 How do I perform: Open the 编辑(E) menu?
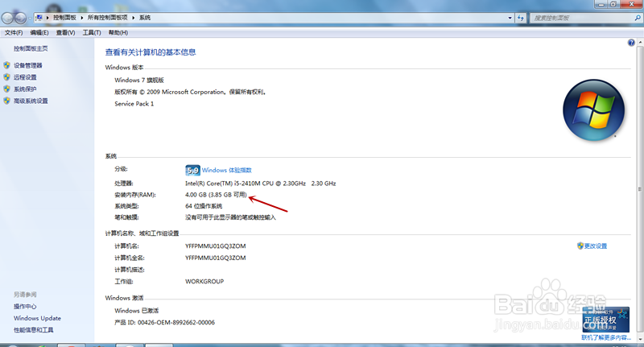(39, 32)
